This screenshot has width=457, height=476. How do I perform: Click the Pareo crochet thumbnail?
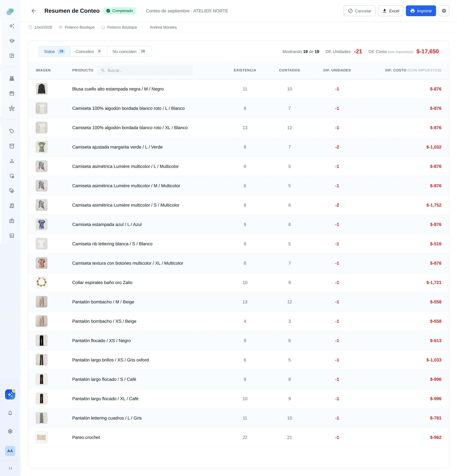tap(42, 437)
